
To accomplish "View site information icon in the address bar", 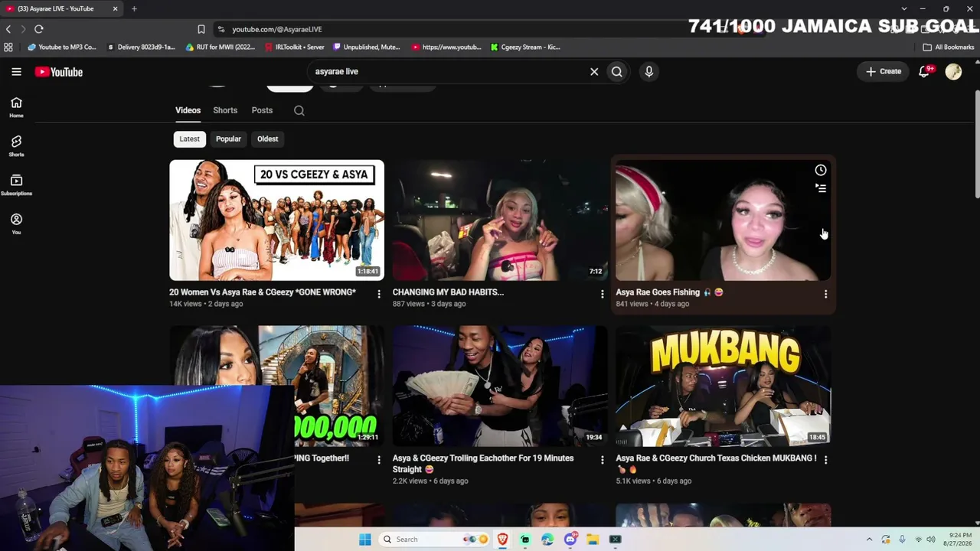I will [221, 29].
